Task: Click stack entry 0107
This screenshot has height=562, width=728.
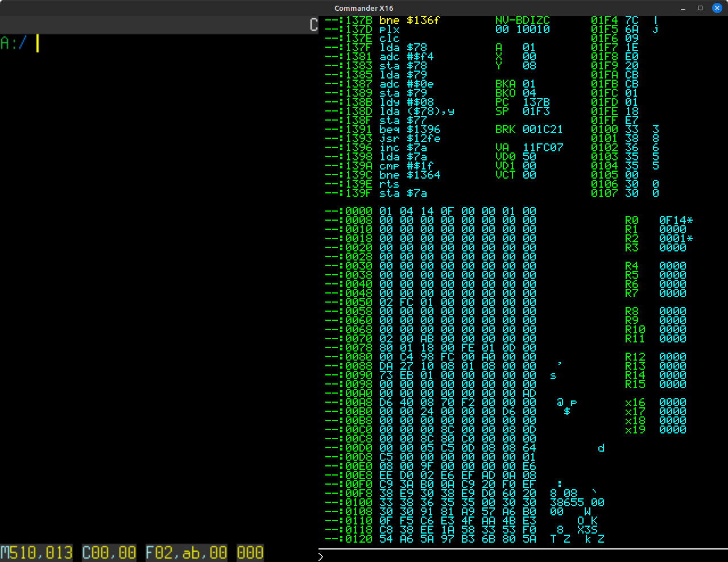Action: point(625,193)
